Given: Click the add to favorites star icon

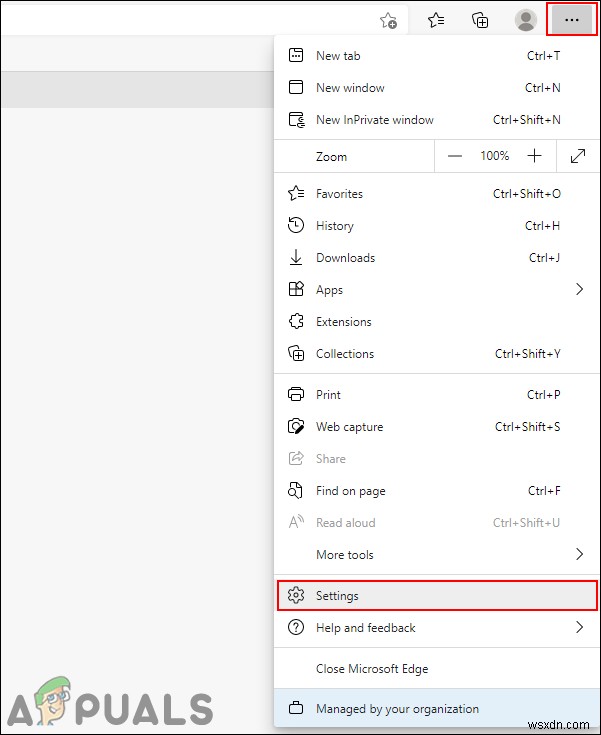Looking at the screenshot, I should [389, 20].
